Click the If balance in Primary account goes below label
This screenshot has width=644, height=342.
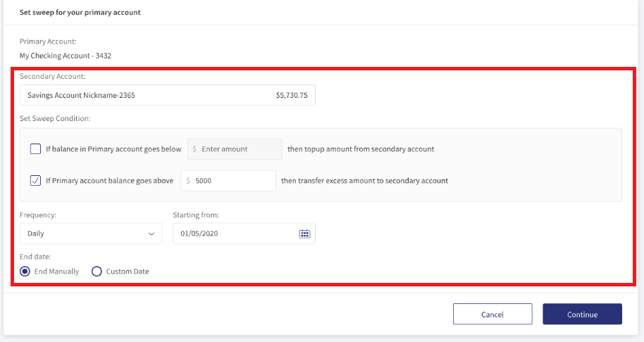point(113,149)
